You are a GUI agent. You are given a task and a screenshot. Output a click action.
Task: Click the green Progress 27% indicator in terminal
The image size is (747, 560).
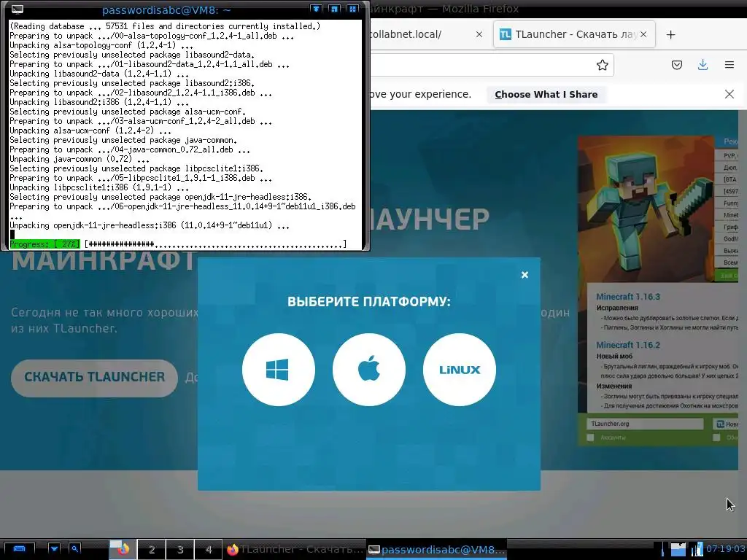(44, 244)
